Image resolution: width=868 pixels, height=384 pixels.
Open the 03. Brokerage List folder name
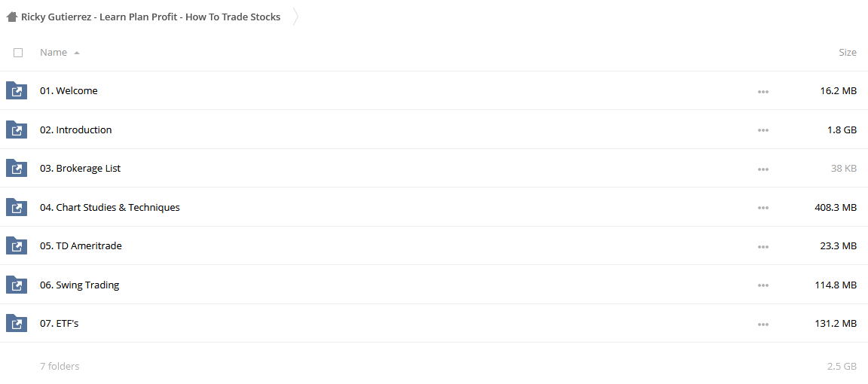coord(81,168)
